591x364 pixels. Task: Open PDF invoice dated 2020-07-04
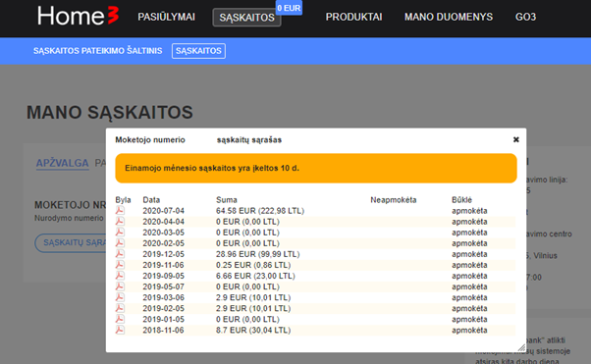[x=120, y=210]
